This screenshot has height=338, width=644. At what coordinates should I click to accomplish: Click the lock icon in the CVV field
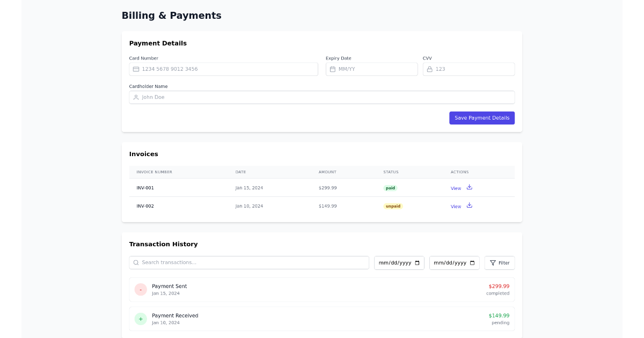coord(429,69)
